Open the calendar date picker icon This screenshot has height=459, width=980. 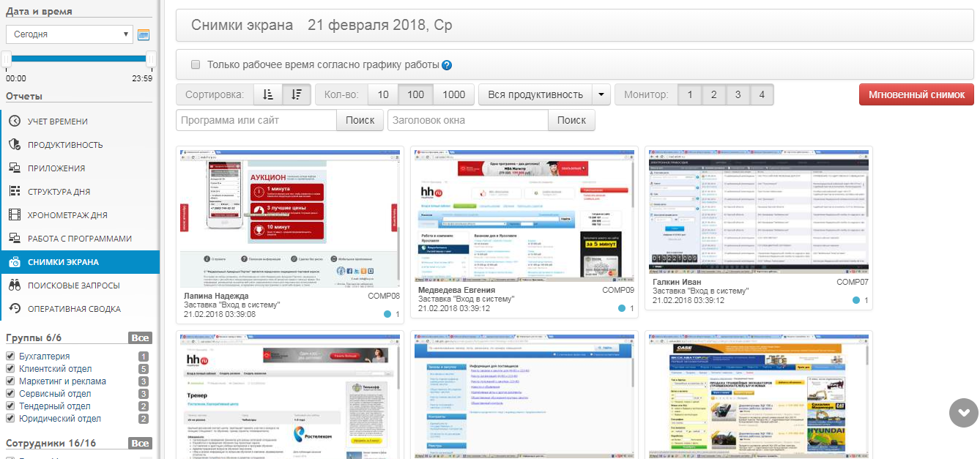144,34
